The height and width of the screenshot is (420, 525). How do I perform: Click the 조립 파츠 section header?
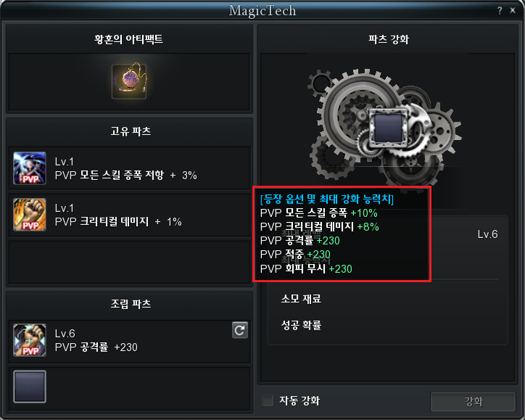131,304
